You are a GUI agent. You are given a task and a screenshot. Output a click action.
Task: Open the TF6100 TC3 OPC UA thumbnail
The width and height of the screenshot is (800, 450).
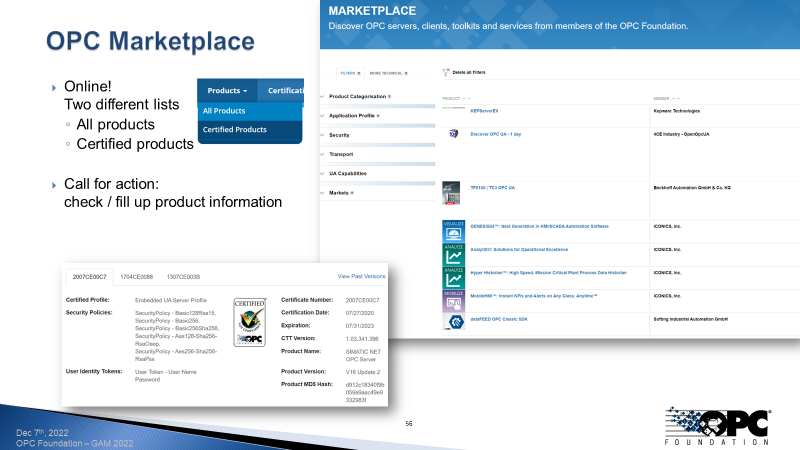click(451, 193)
